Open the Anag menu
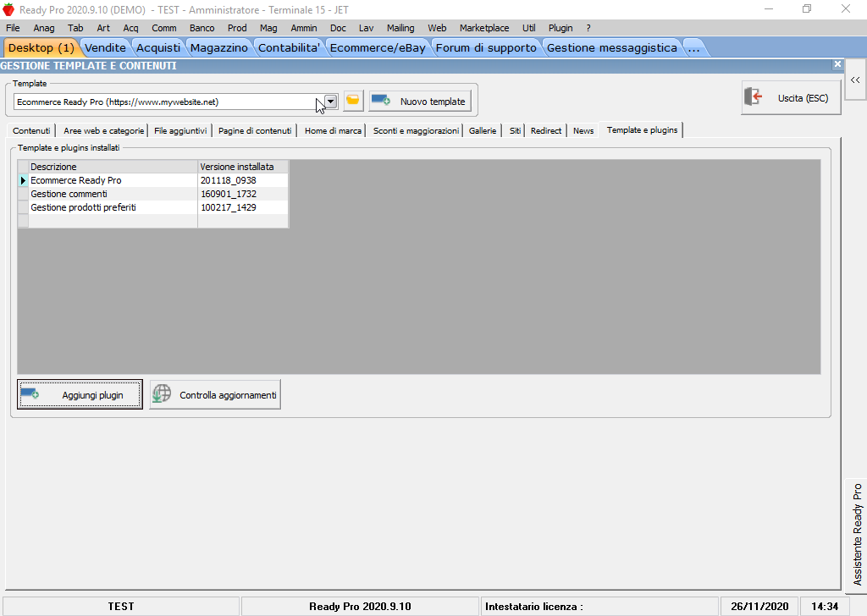 tap(44, 28)
